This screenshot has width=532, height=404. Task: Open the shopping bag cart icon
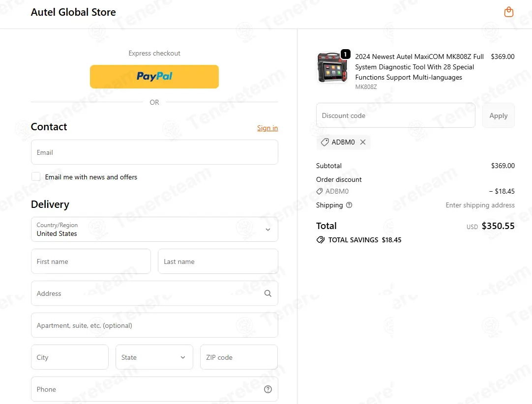click(x=509, y=12)
